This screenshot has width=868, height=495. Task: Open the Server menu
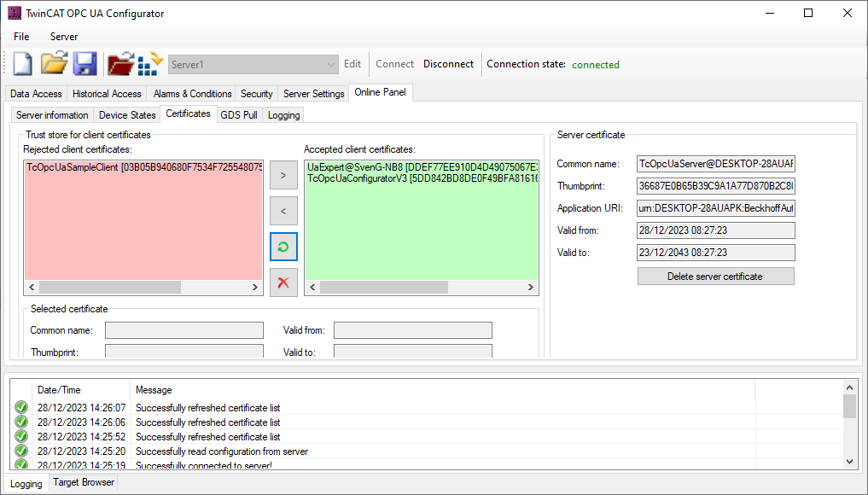pyautogui.click(x=64, y=37)
